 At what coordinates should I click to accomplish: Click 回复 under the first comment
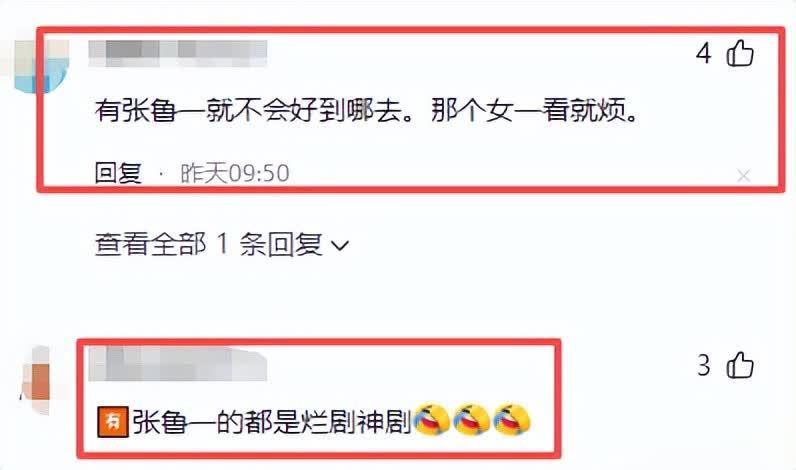click(x=118, y=173)
